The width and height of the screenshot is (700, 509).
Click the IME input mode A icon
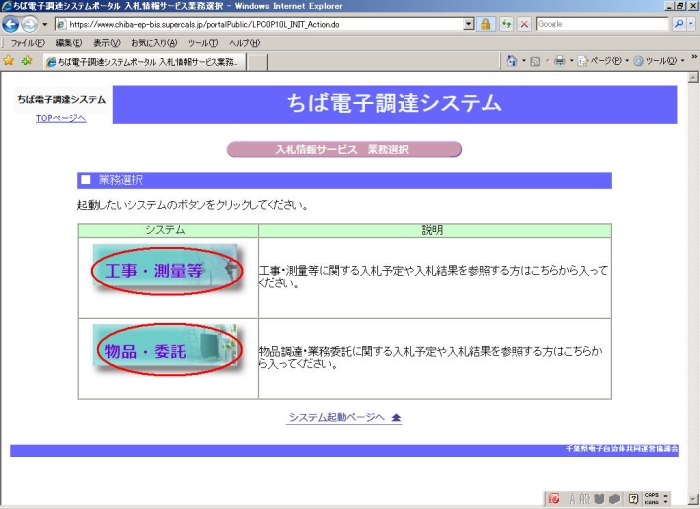coord(573,499)
